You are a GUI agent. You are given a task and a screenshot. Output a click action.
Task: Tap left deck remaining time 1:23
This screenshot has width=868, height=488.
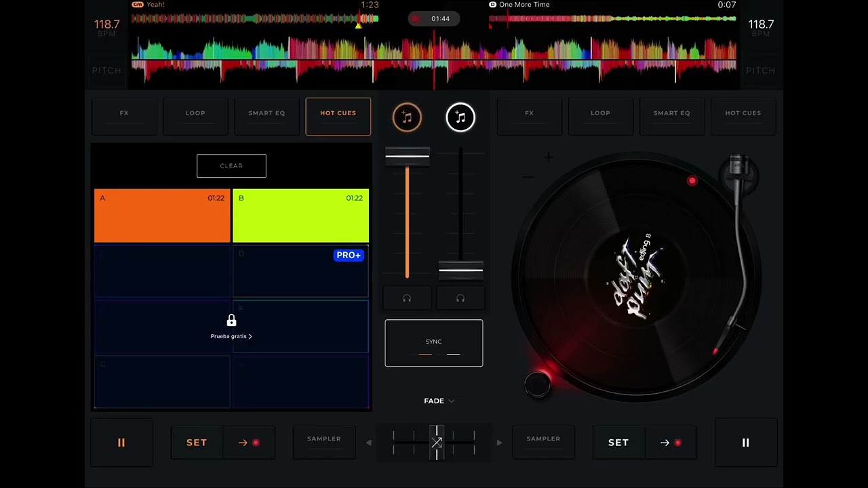370,5
